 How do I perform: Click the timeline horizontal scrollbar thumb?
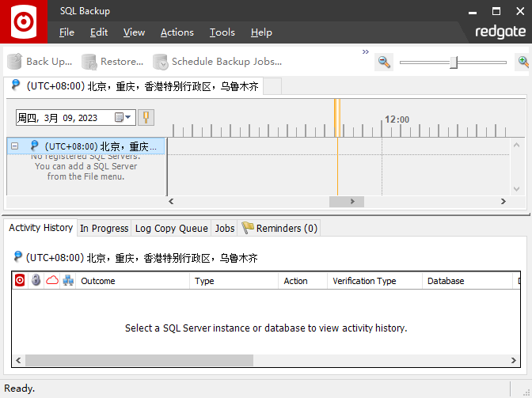pos(347,201)
